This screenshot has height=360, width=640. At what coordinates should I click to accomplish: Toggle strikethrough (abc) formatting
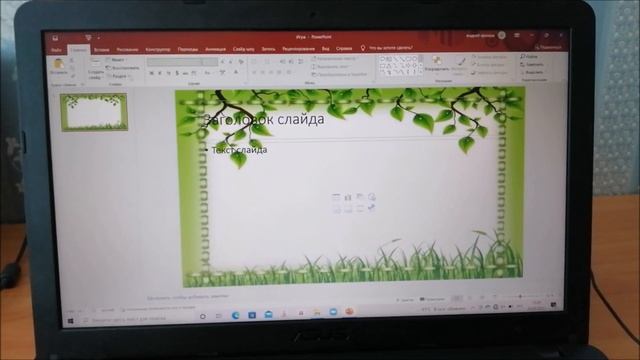[x=185, y=73]
